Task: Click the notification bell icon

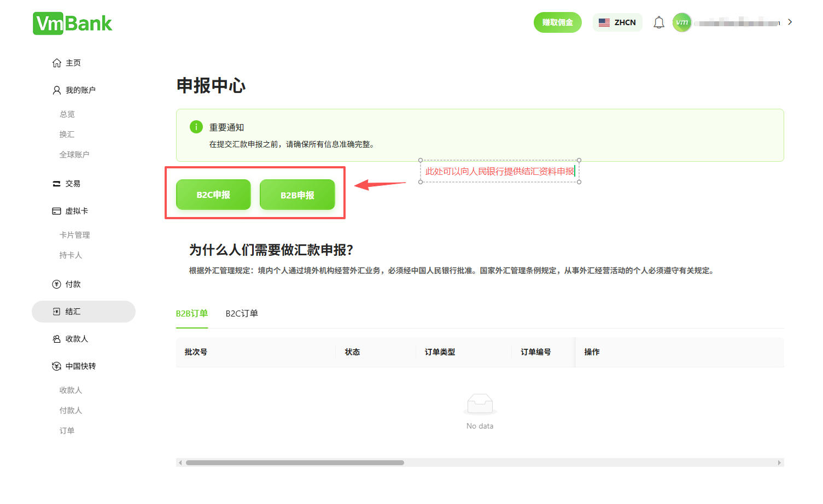Action: pyautogui.click(x=658, y=22)
